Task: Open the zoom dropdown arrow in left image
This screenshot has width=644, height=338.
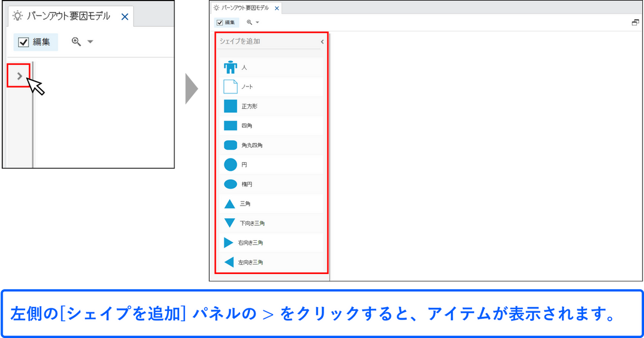Action: click(x=90, y=42)
